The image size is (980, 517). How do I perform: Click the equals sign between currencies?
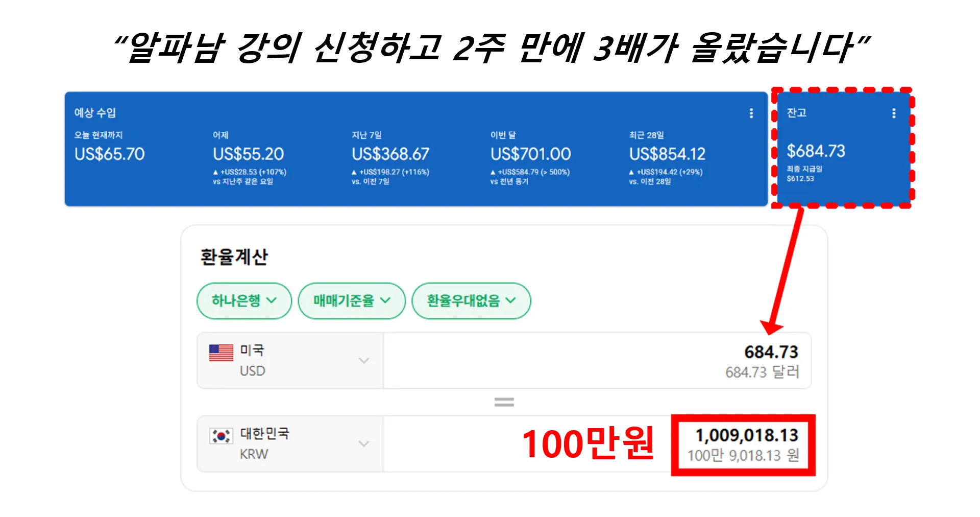504,403
